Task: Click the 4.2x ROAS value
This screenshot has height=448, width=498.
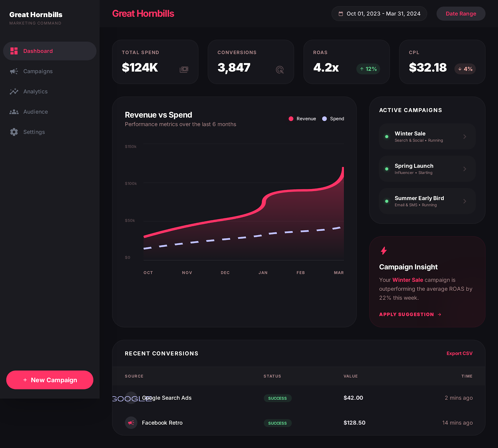Action: [x=326, y=68]
